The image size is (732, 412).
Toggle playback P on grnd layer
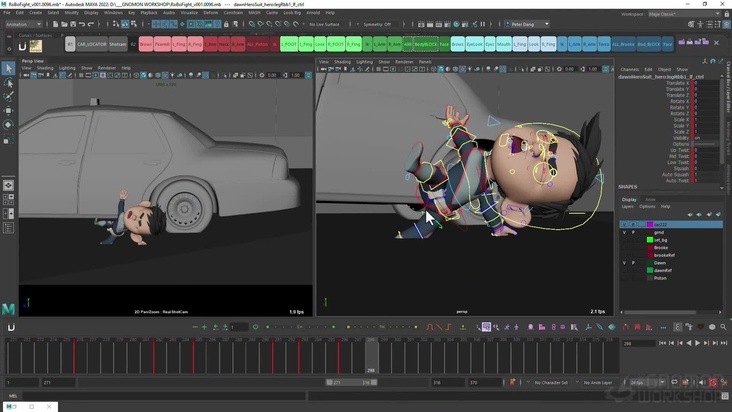[633, 232]
